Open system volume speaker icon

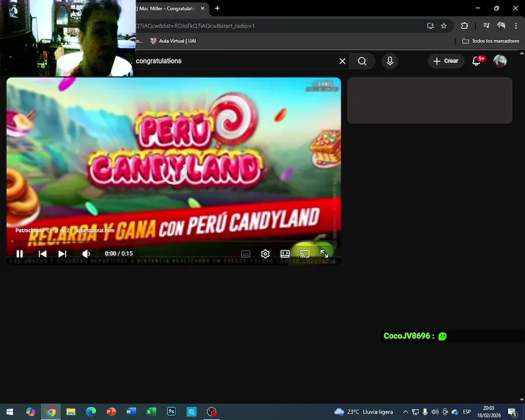coord(435,412)
